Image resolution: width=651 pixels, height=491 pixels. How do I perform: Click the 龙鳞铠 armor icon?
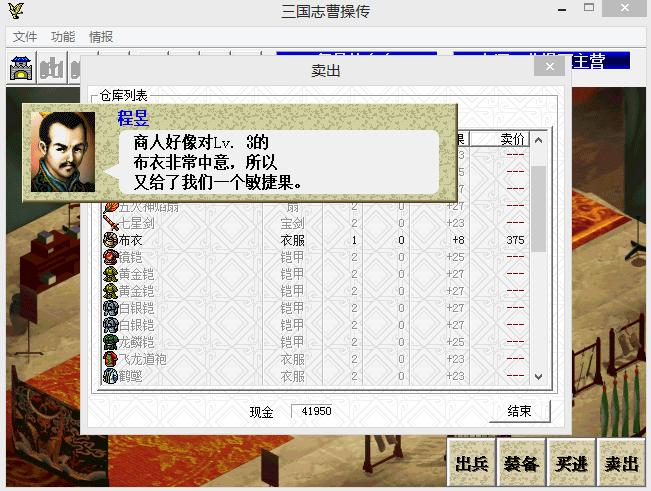(110, 342)
